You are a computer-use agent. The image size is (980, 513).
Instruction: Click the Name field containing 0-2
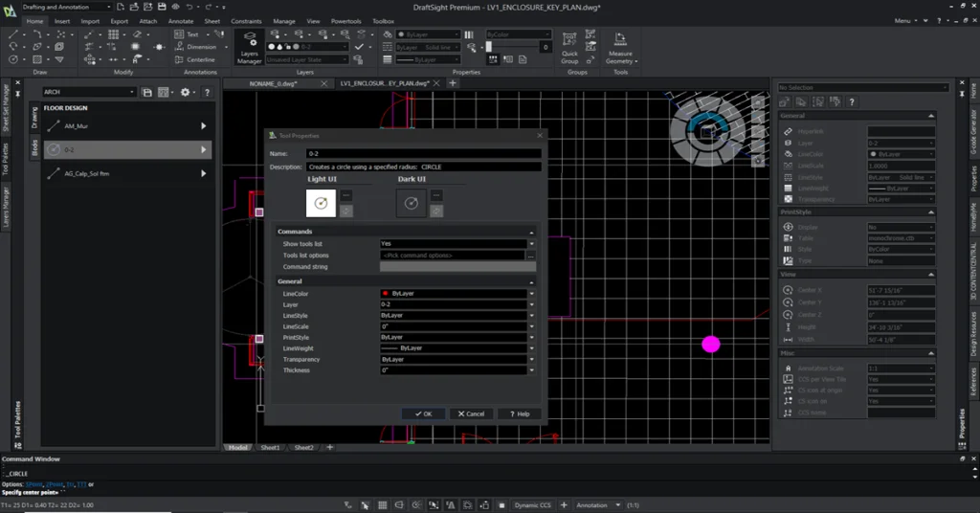(423, 153)
